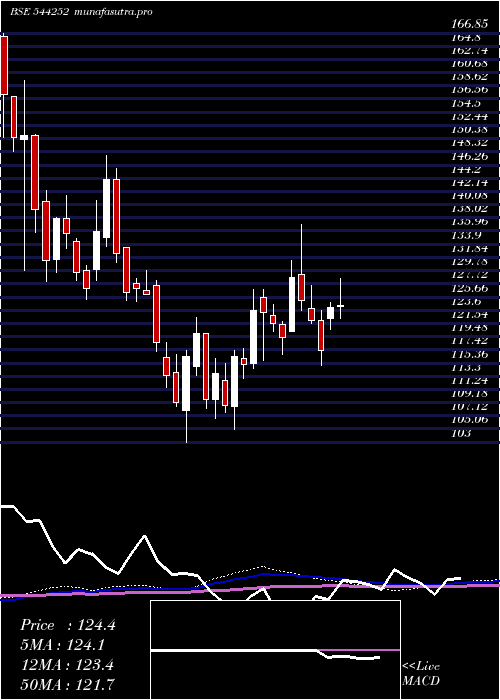Click the last small candlestick on the right
The width and height of the screenshot is (500, 700).
pyautogui.click(x=340, y=306)
